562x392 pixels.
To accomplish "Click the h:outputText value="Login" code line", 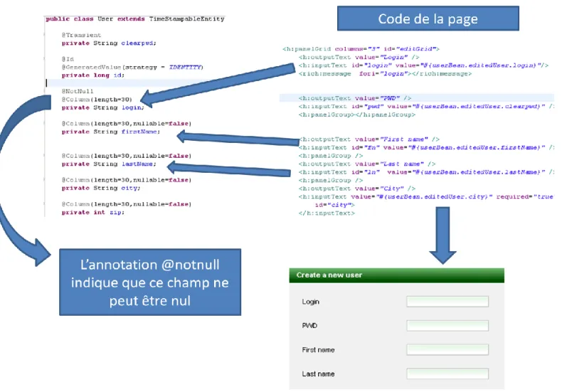I will pyautogui.click(x=359, y=58).
